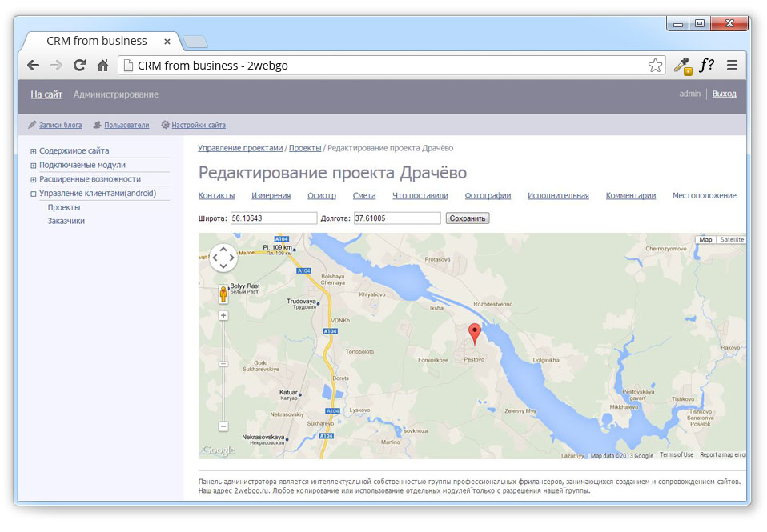Expand Подключаемые модули tree node
This screenshot has height=532, width=767.
tap(34, 166)
